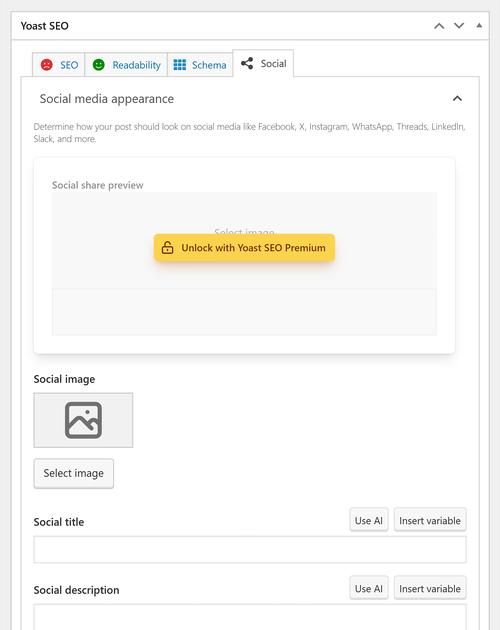The image size is (500, 630).
Task: Click the padlock icon on Premium button
Action: coord(167,248)
